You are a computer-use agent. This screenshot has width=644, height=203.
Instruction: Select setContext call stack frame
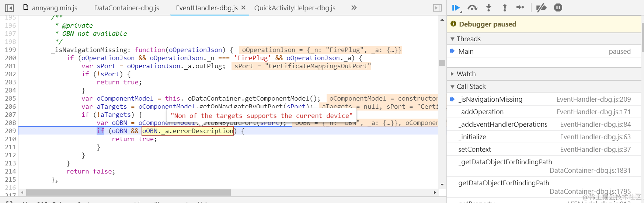pyautogui.click(x=544, y=149)
